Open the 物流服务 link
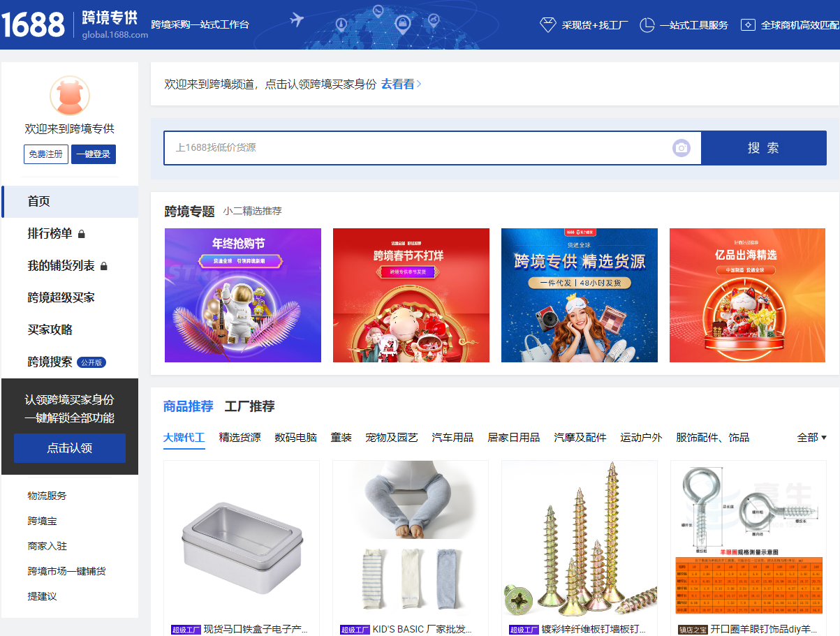 (47, 496)
